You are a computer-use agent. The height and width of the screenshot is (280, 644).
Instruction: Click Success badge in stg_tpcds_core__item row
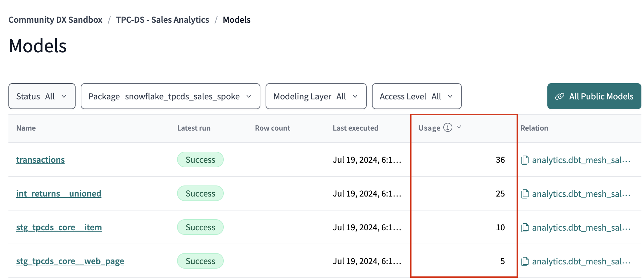(200, 227)
